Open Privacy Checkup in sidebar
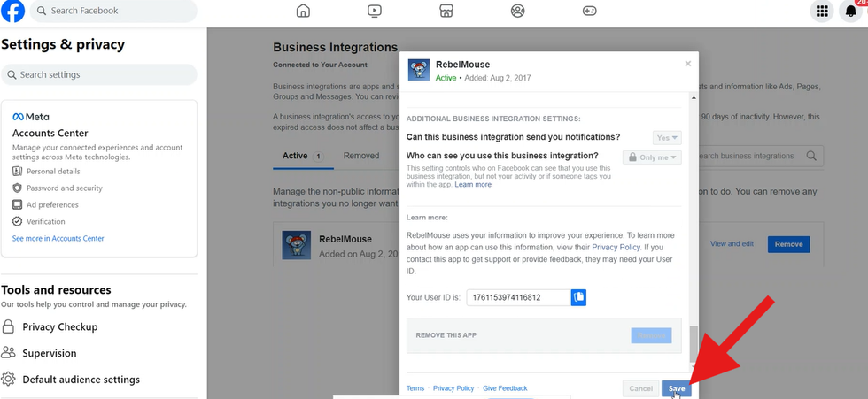The width and height of the screenshot is (868, 399). pyautogui.click(x=59, y=326)
